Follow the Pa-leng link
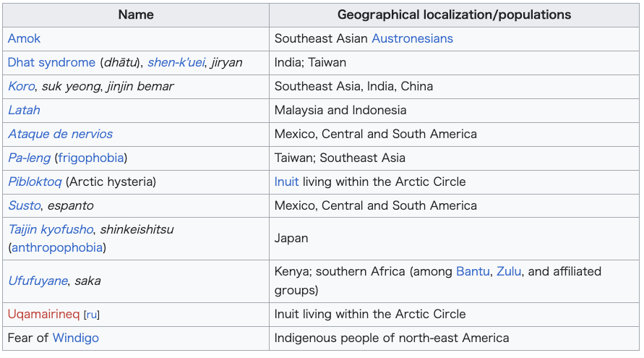 coord(29,158)
